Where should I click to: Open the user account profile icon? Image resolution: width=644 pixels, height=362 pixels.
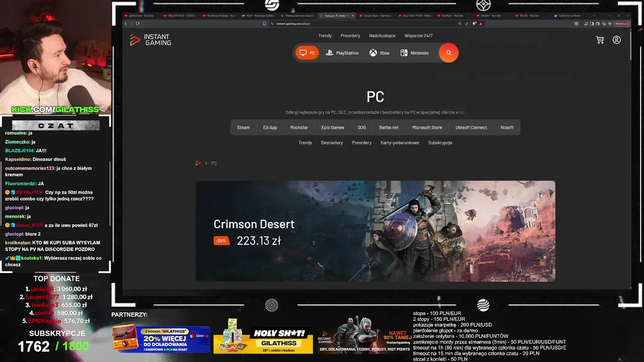pyautogui.click(x=617, y=40)
